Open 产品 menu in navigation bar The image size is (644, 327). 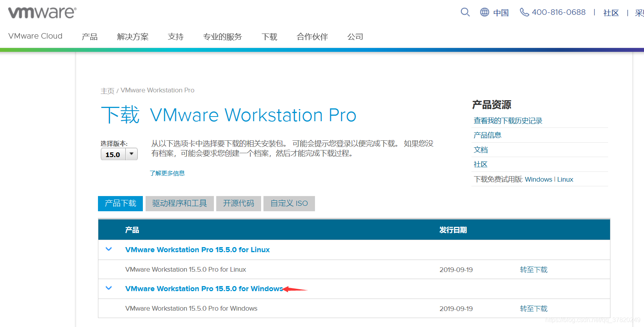[x=89, y=37]
